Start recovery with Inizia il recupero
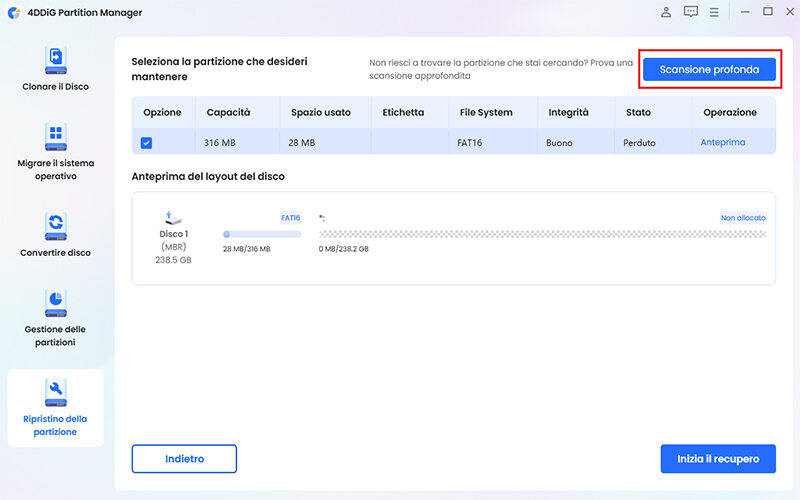Image resolution: width=800 pixels, height=500 pixels. coord(718,459)
